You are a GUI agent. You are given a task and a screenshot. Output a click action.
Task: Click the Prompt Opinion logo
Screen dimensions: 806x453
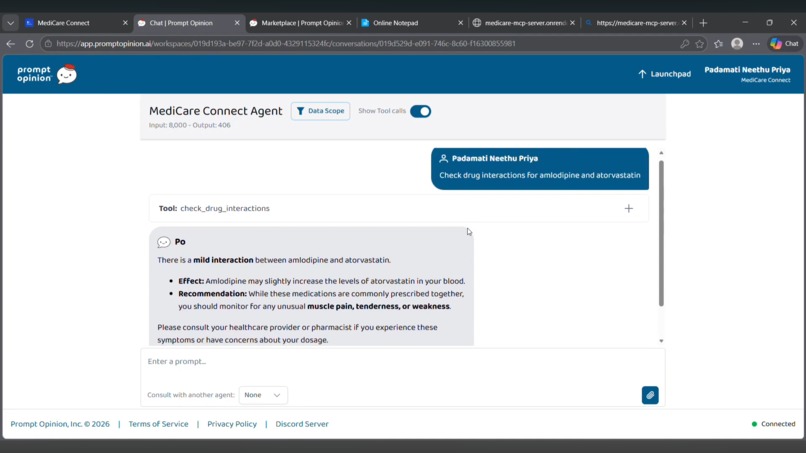click(47, 74)
